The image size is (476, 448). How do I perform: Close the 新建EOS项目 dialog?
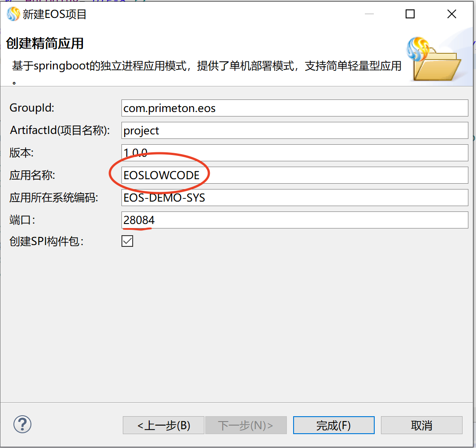point(451,14)
